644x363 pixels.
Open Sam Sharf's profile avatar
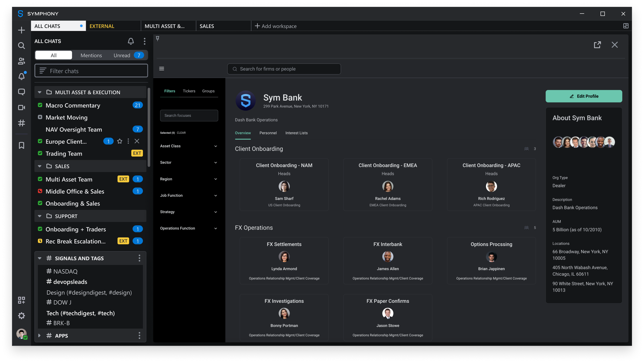coord(284,186)
